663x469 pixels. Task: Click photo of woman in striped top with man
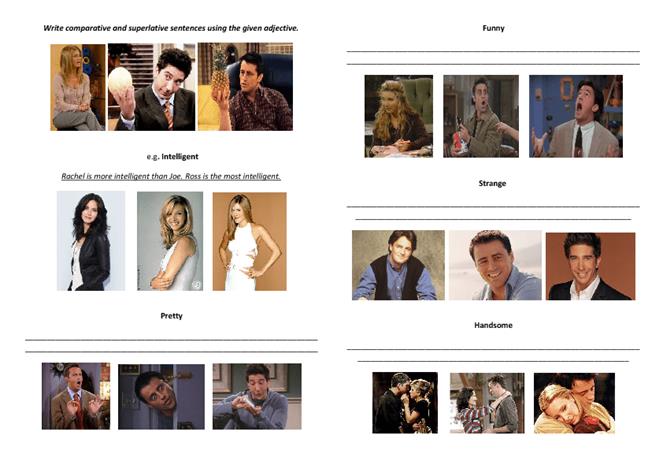point(487,403)
